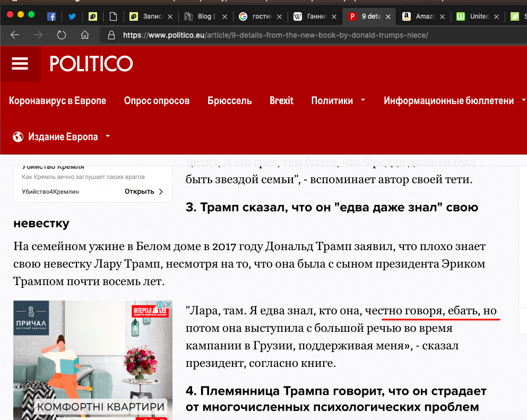Click the Открыть button in the ad card
Viewport: 527px width, 420px height.
(144, 192)
